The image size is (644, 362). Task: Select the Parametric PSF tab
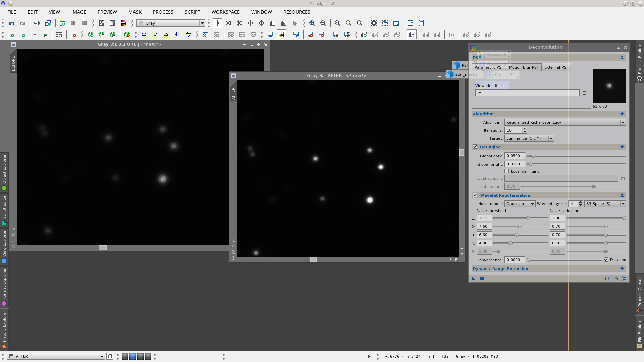[489, 67]
